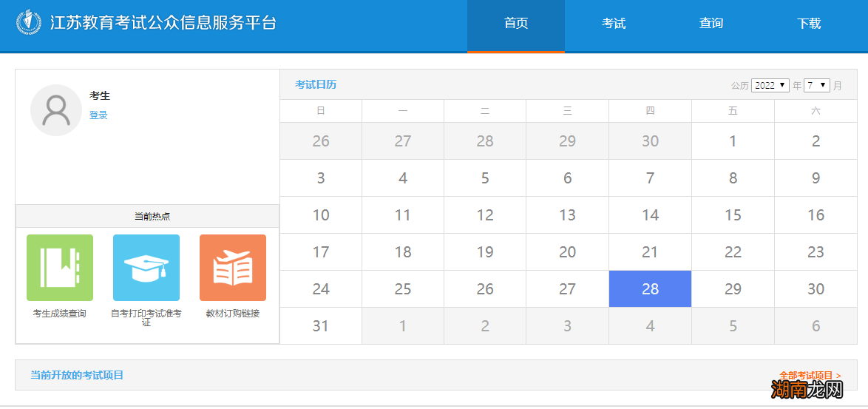Select calendar date 21
868x409 pixels.
click(x=650, y=251)
